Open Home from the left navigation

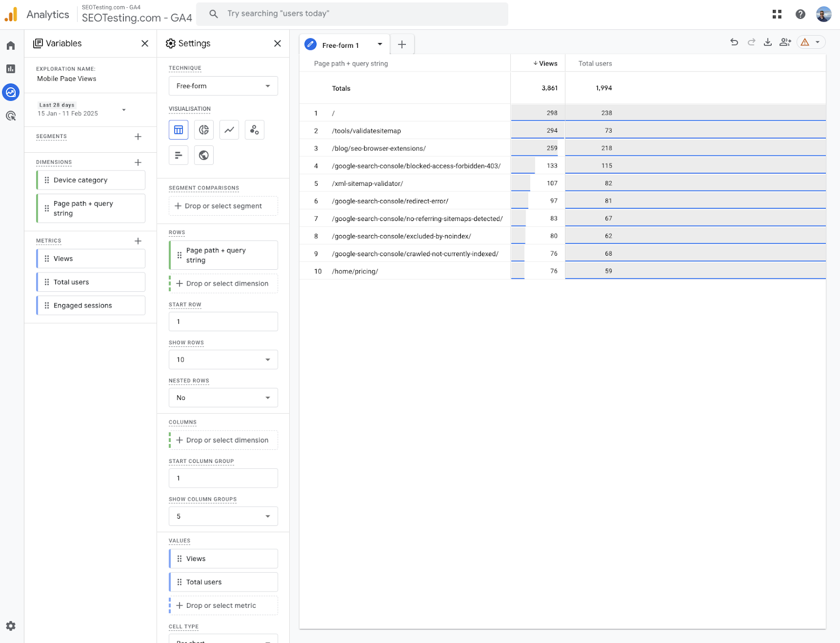click(10, 45)
